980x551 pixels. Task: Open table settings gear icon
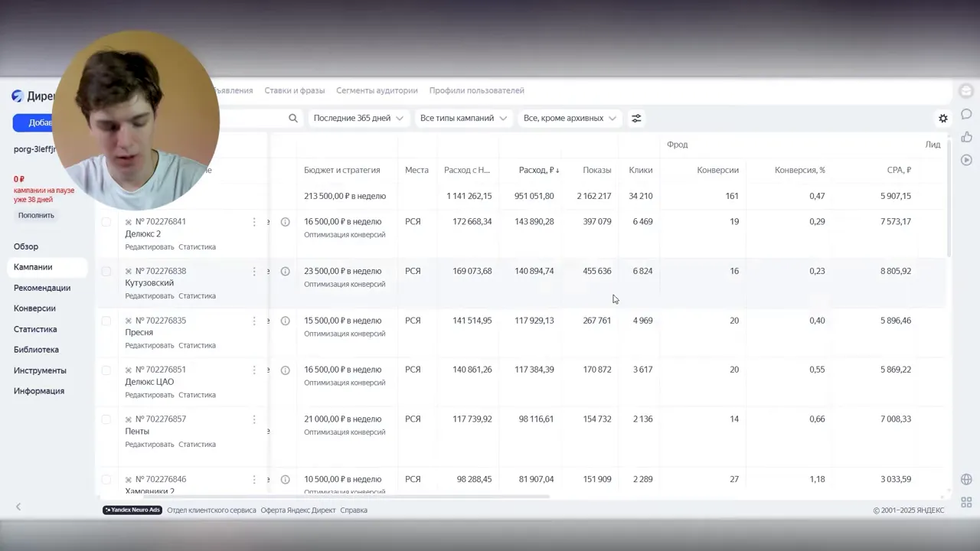coord(943,119)
